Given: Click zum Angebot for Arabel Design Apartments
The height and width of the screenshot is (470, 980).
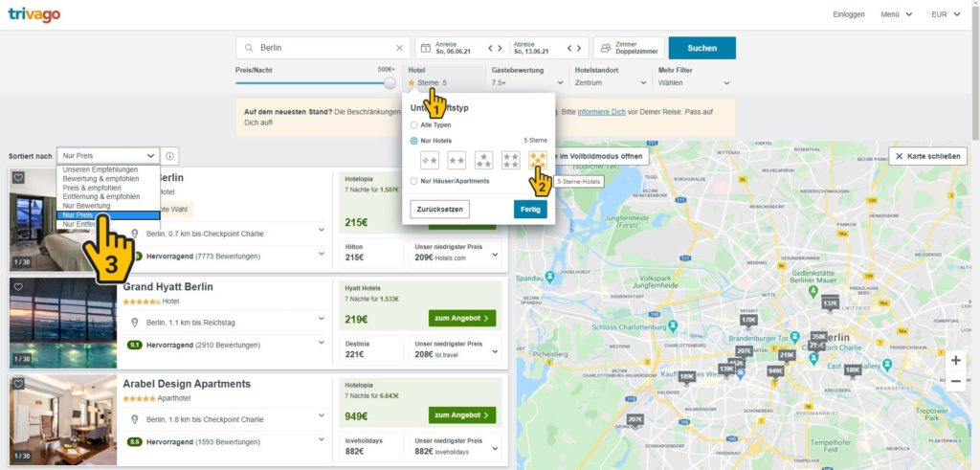Looking at the screenshot, I should coord(462,415).
